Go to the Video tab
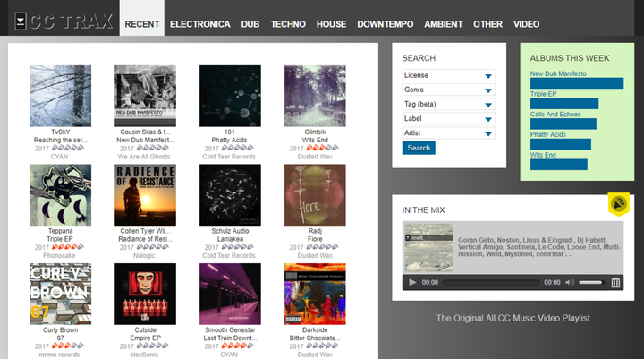 [526, 24]
